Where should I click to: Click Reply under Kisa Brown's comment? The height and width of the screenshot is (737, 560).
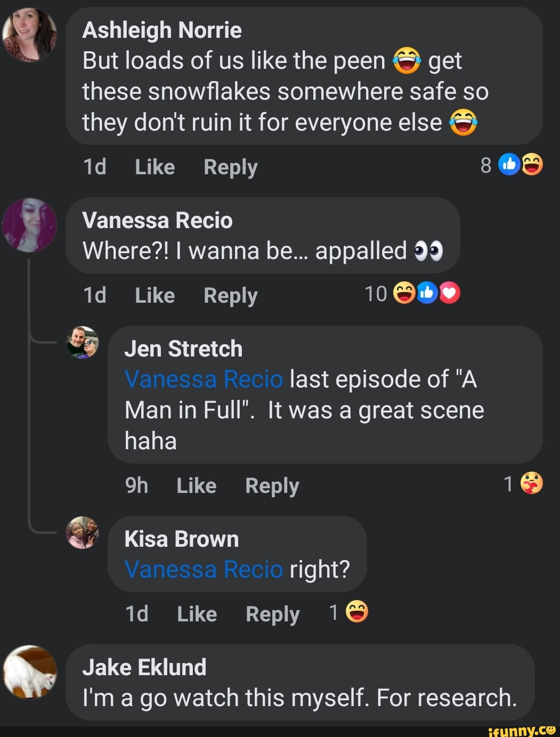[x=272, y=613]
